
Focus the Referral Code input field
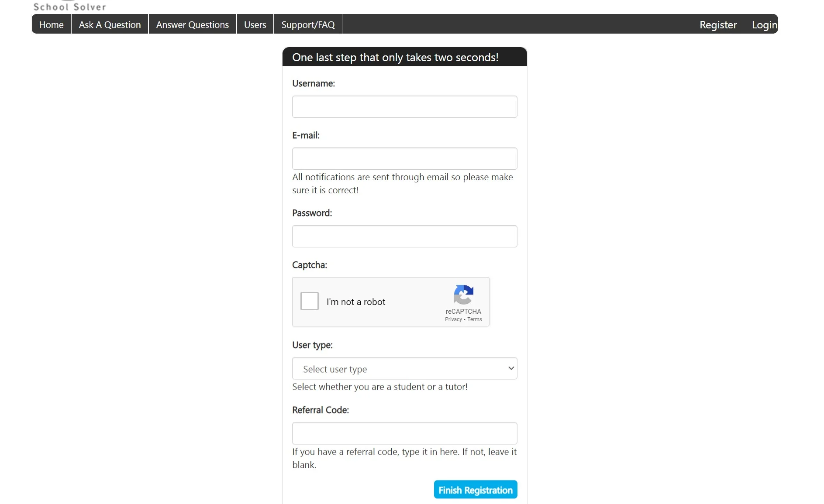coord(404,433)
